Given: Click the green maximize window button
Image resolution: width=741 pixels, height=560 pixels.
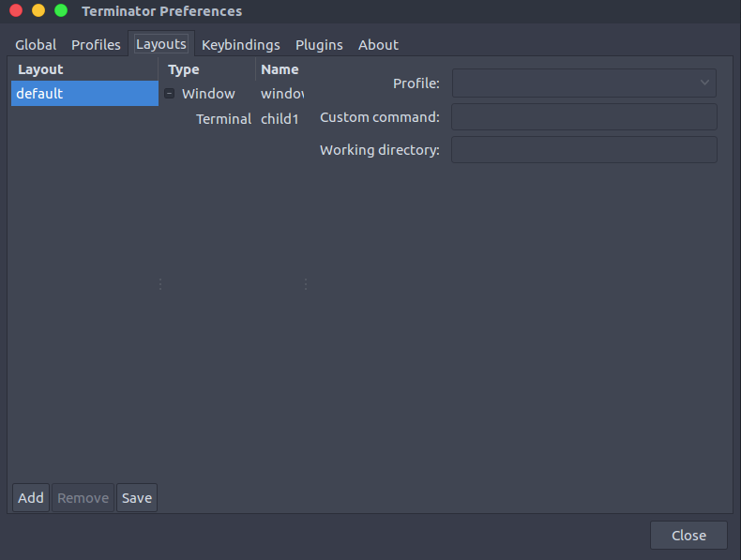Looking at the screenshot, I should [x=61, y=10].
